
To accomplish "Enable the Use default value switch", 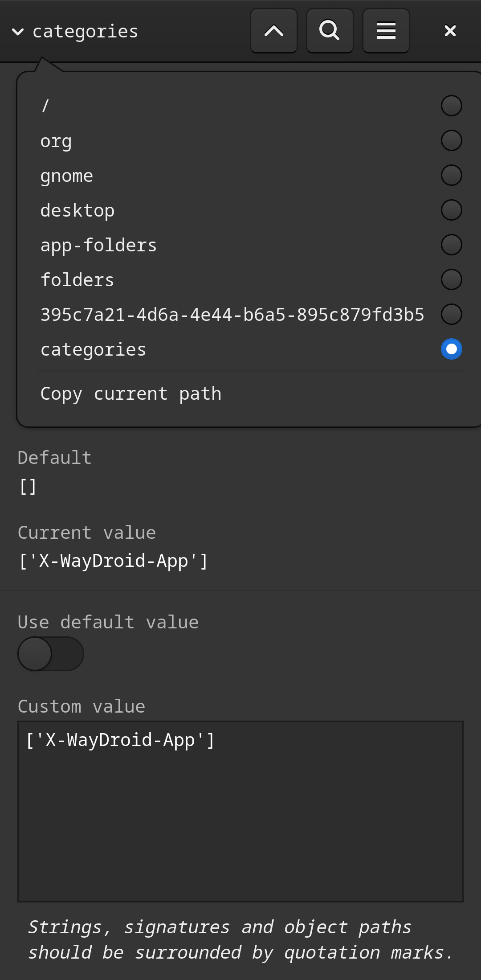I will click(51, 654).
